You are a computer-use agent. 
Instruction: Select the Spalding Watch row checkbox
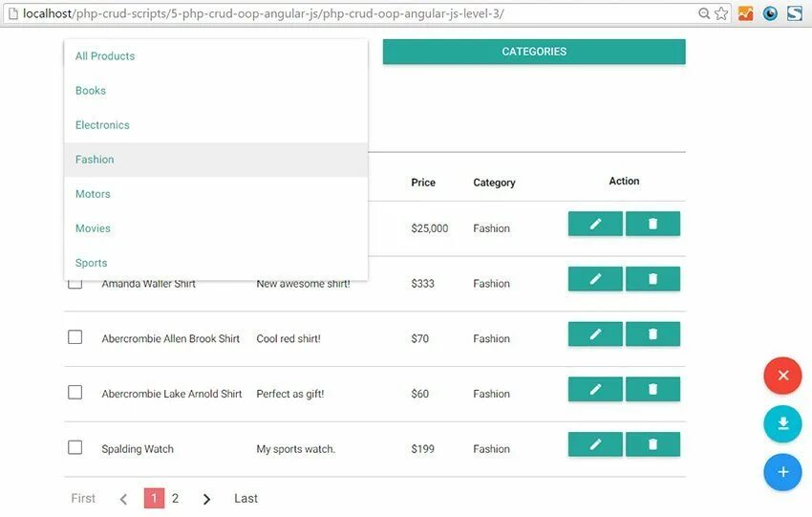click(75, 447)
